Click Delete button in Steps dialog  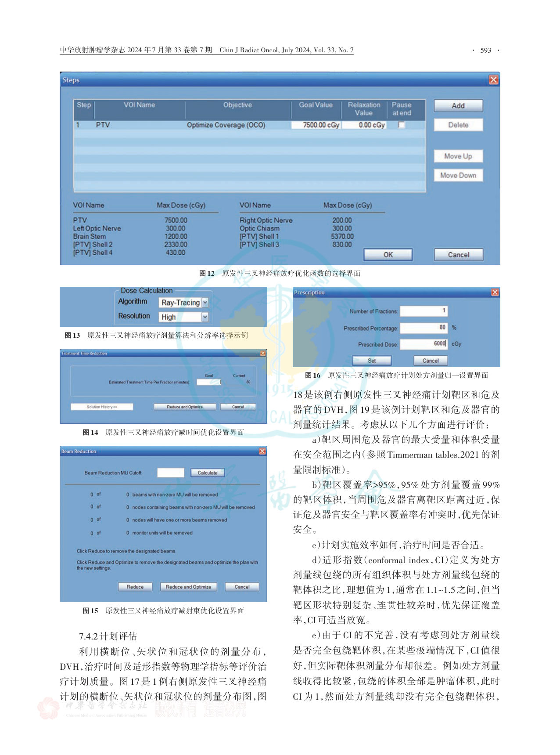(458, 125)
